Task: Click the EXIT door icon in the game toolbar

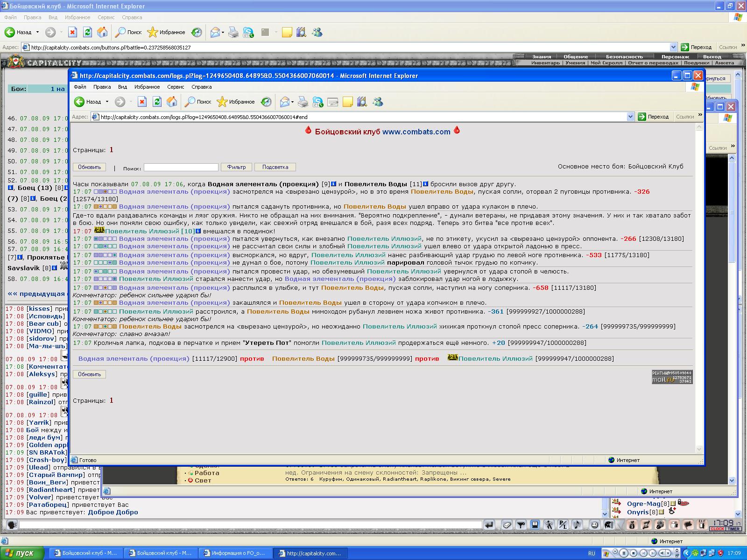Action: point(702,525)
